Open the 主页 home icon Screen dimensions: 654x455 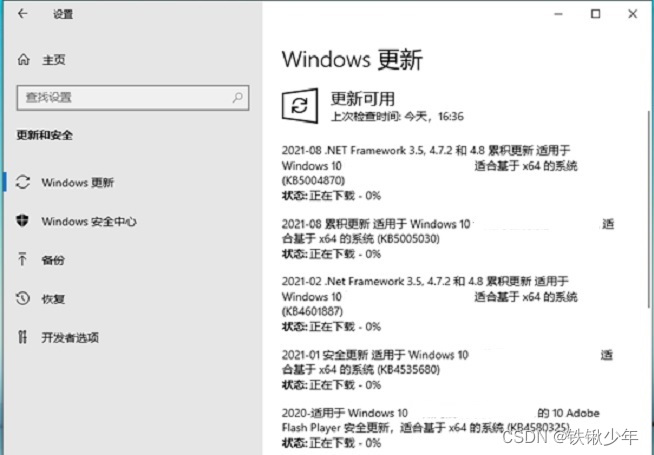(x=23, y=60)
